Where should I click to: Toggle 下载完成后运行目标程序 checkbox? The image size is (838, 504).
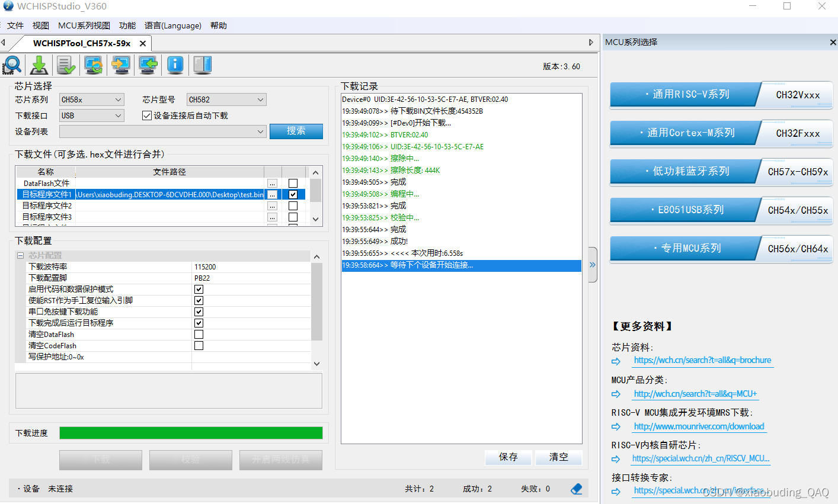pos(199,323)
